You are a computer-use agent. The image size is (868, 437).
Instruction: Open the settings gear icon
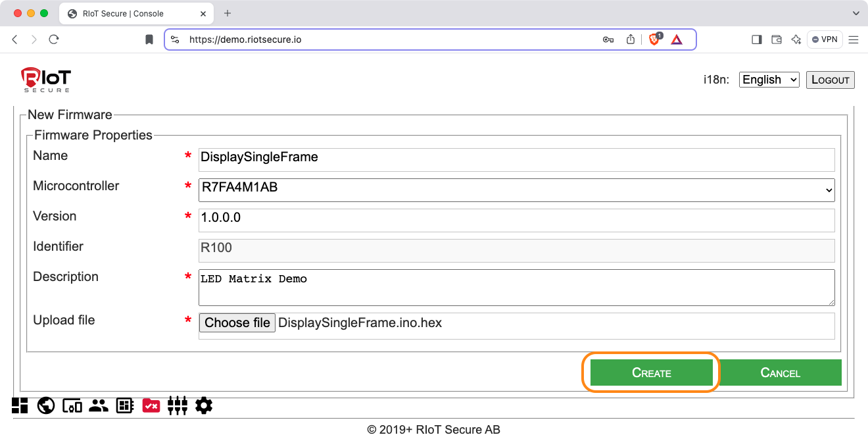(x=204, y=405)
